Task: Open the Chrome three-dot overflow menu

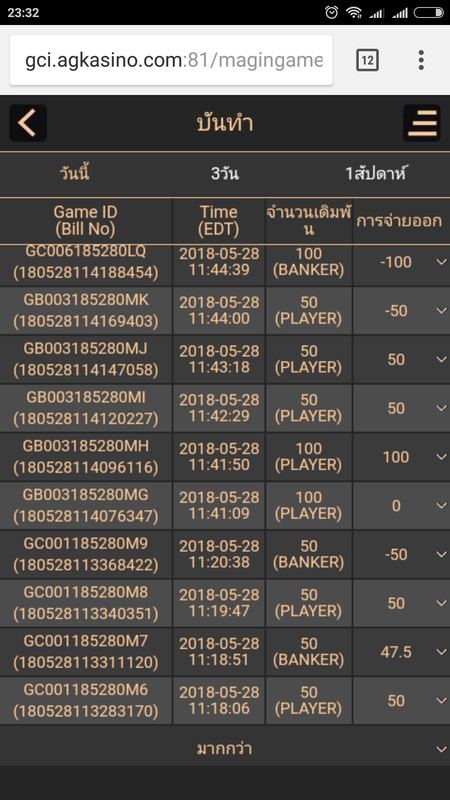Action: click(421, 60)
